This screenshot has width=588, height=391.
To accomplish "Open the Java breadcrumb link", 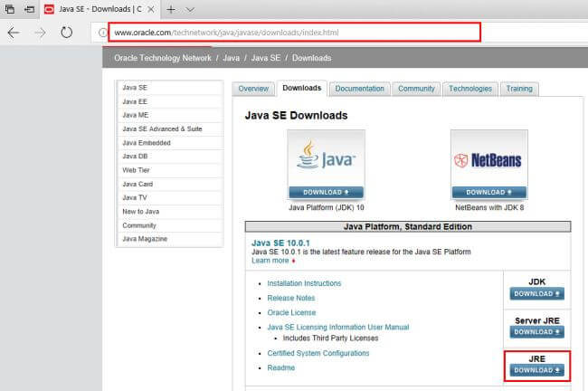I will click(231, 58).
